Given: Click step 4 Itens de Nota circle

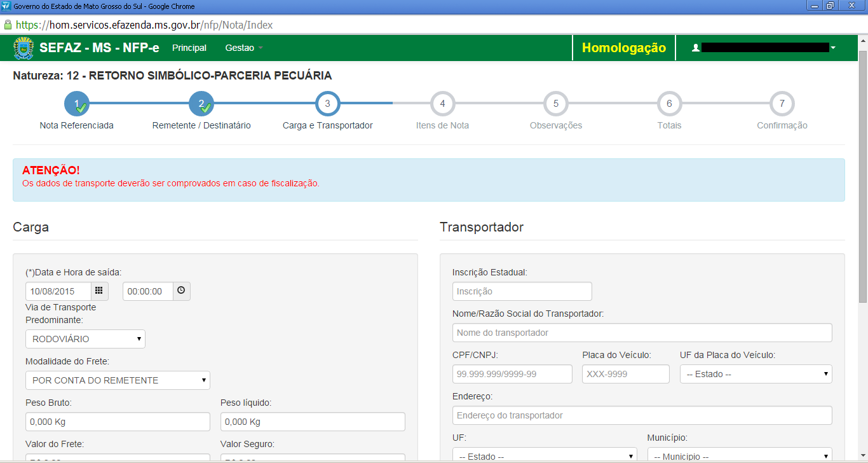Looking at the screenshot, I should point(442,104).
